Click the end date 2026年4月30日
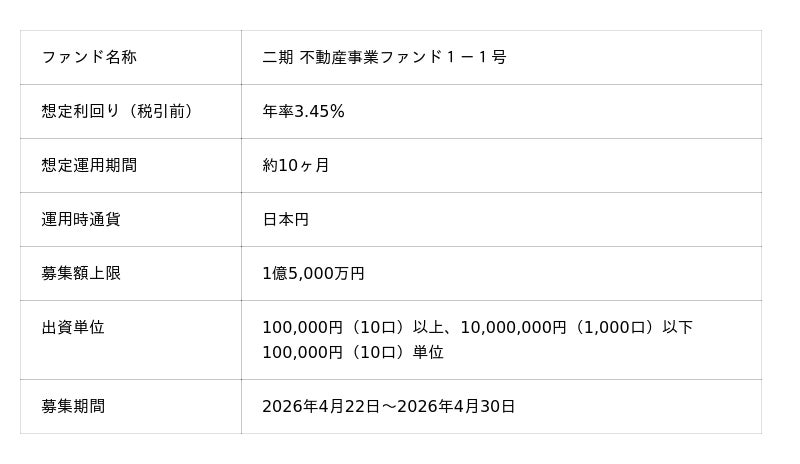This screenshot has width=800, height=464. [x=456, y=406]
